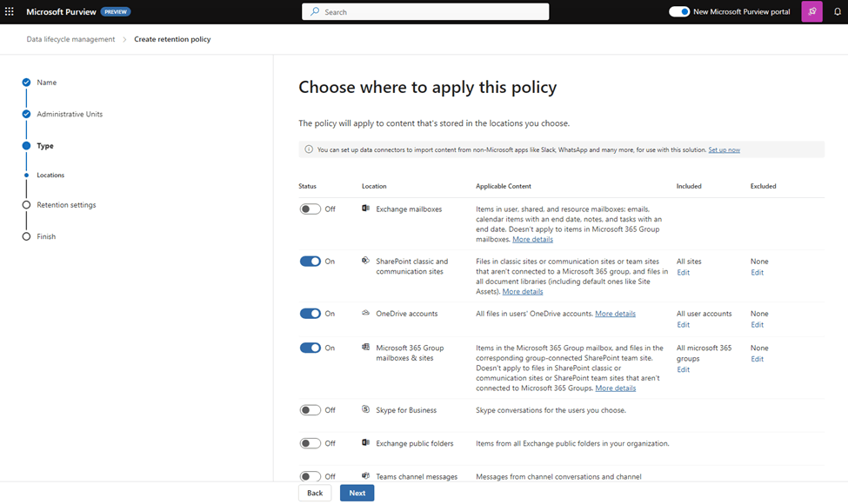Edit included sites for SharePoint
The height and width of the screenshot is (504, 848).
click(x=683, y=272)
